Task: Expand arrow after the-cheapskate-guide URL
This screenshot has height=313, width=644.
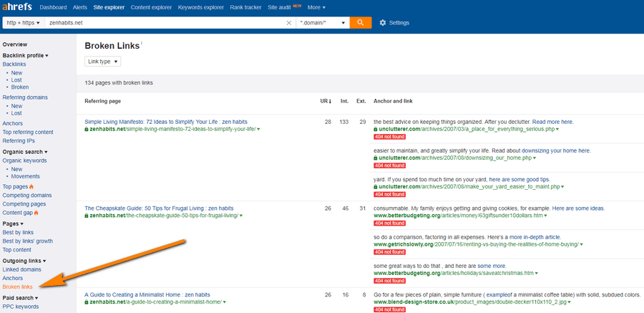Action: point(241,216)
